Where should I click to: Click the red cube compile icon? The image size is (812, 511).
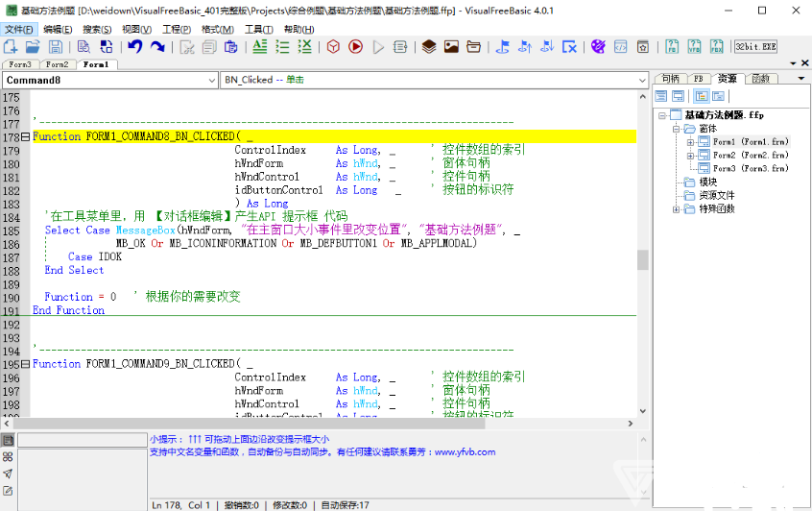click(x=333, y=46)
